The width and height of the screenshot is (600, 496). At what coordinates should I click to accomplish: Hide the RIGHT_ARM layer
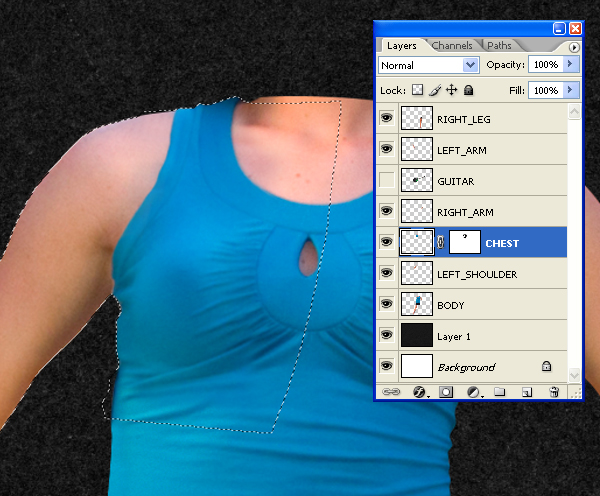coord(386,210)
